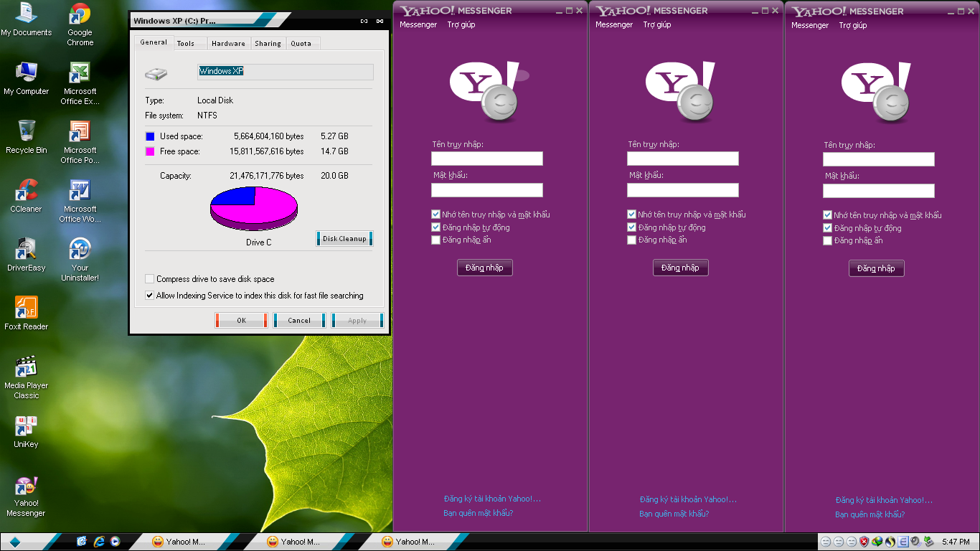Check Đăng nhập ẩn in right Yahoo window
The width and height of the screenshot is (980, 551).
pyautogui.click(x=827, y=241)
